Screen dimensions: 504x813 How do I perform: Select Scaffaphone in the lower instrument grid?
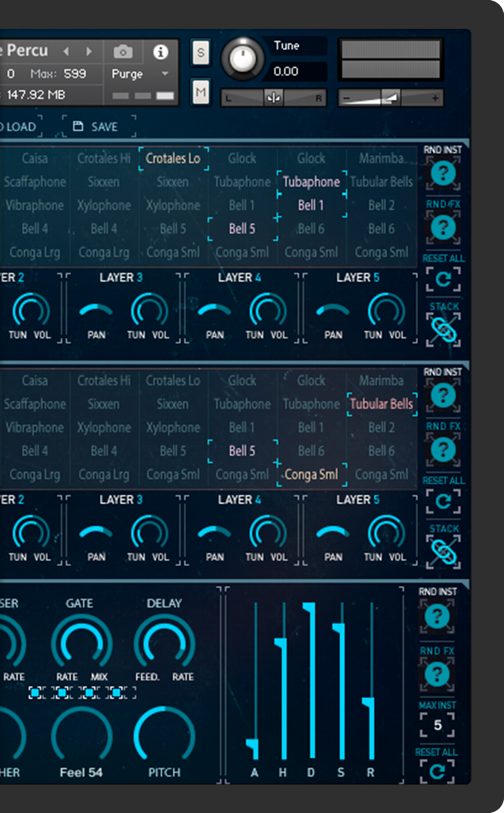(x=35, y=404)
